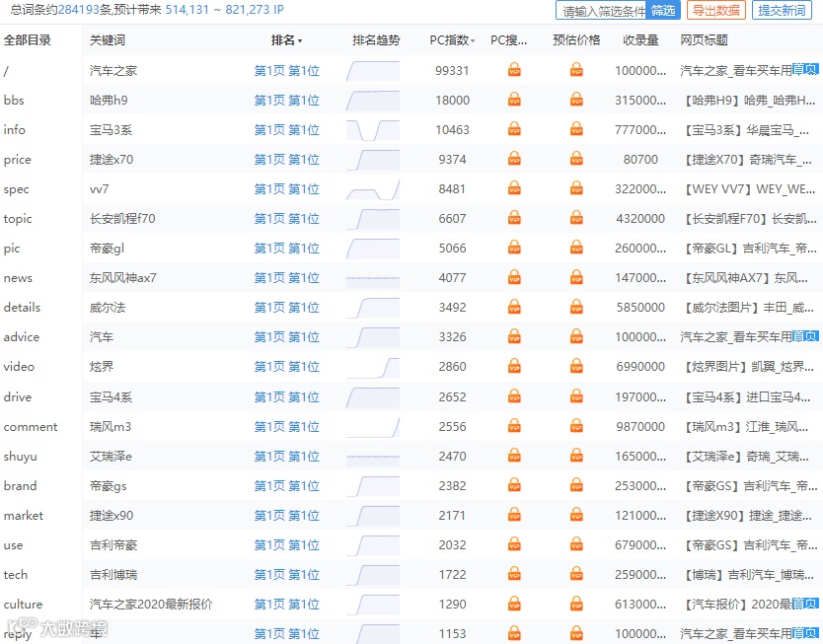Select the details directory
The image size is (823, 644).
pyautogui.click(x=22, y=308)
